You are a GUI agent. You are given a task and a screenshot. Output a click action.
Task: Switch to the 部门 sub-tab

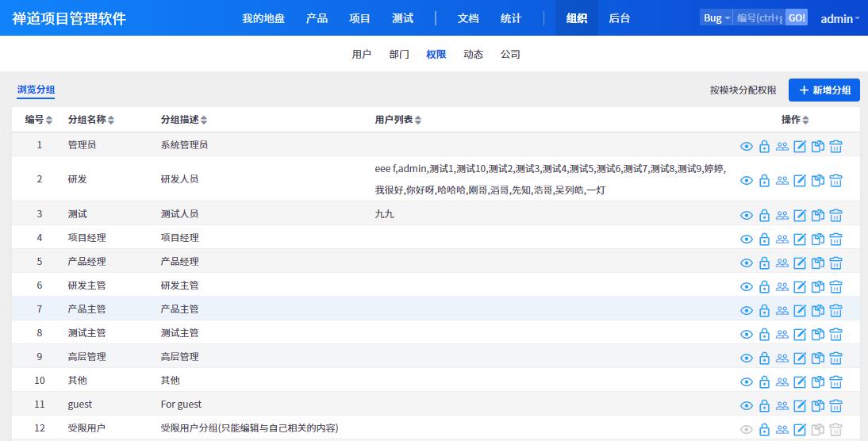[399, 55]
